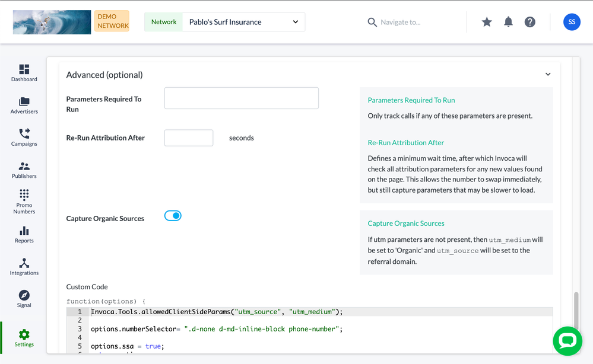Open Integrations icon in sidebar
593x364 pixels.
click(x=24, y=263)
